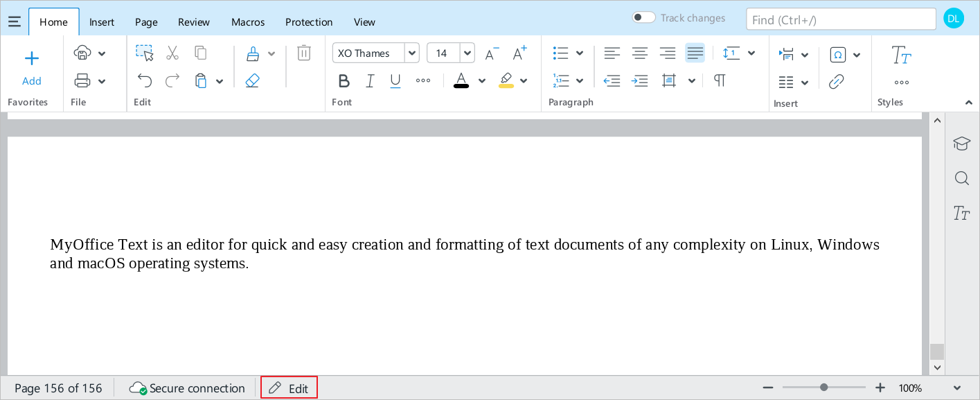Image resolution: width=980 pixels, height=400 pixels.
Task: Expand the paste options dropdown arrow
Action: pos(220,81)
